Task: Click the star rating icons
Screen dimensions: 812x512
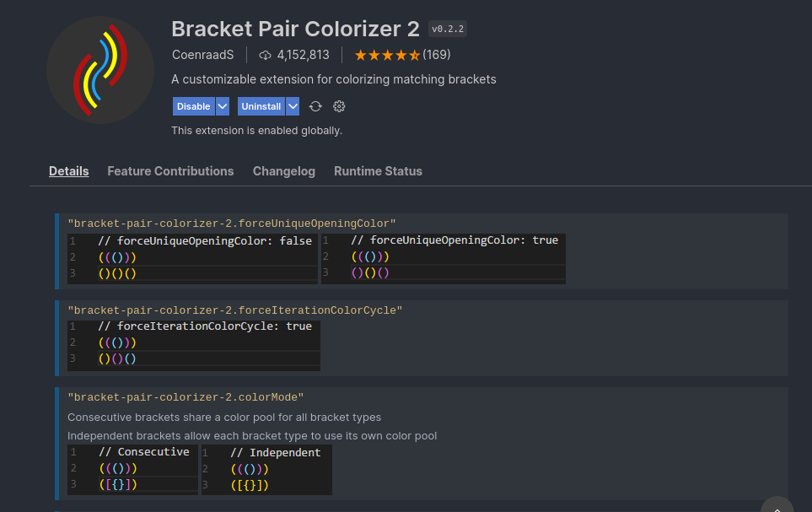Action: (386, 55)
